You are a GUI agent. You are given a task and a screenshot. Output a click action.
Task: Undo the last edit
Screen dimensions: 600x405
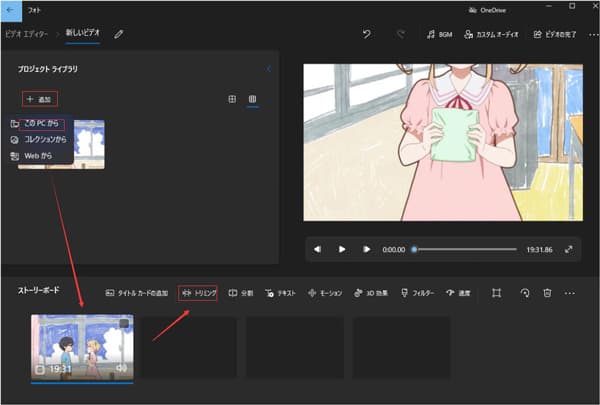click(x=367, y=34)
